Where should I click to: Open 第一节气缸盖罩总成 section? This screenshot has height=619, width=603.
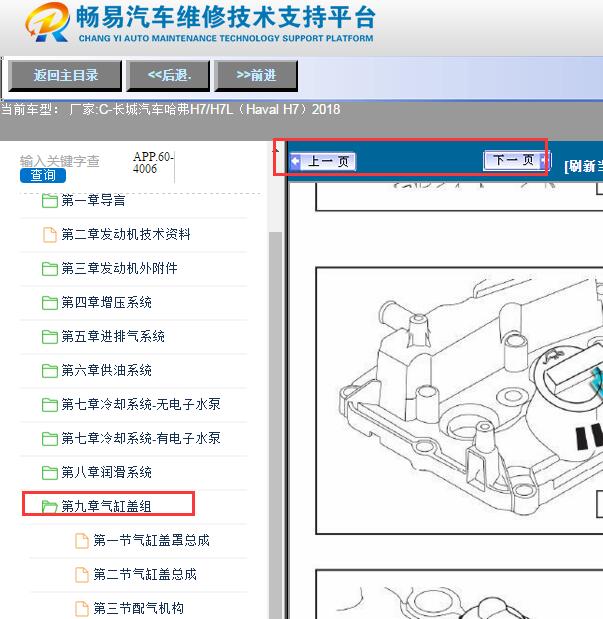coord(151,540)
